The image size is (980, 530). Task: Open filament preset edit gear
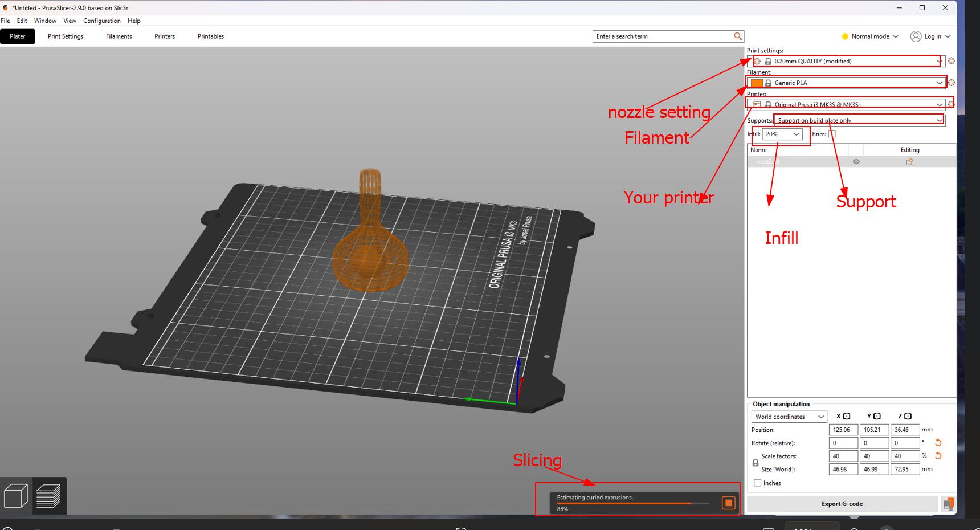click(x=951, y=83)
